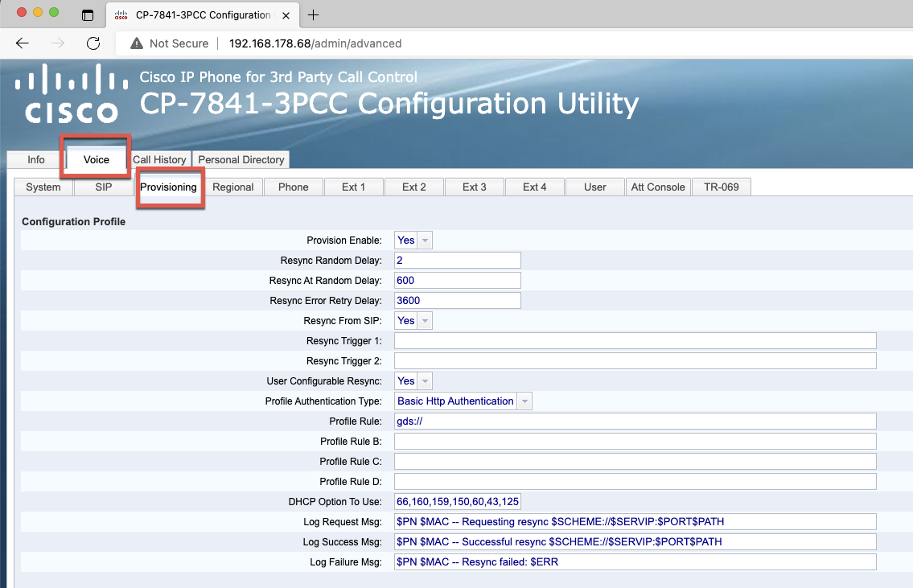Viewport: 913px width, 588px height.
Task: Reload the configuration page
Action: pyautogui.click(x=93, y=43)
